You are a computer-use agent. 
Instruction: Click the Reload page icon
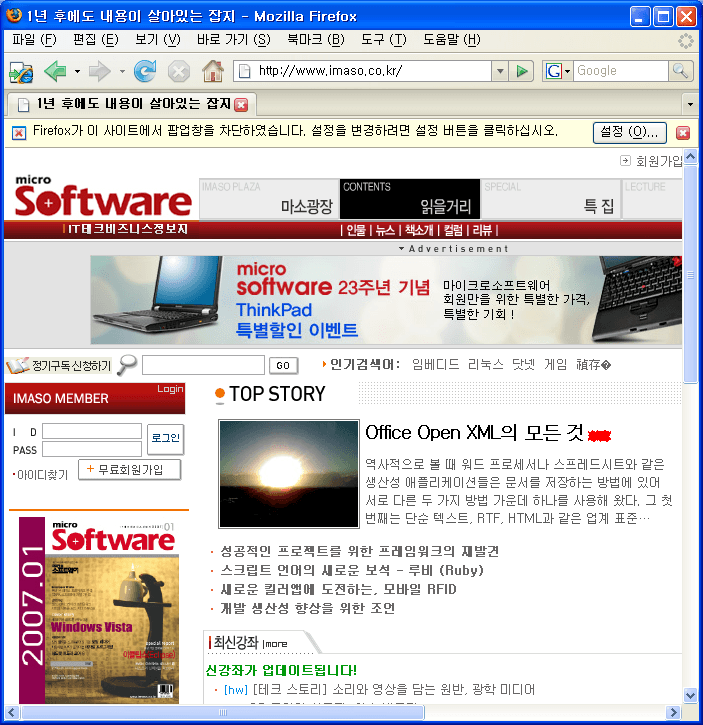[145, 71]
